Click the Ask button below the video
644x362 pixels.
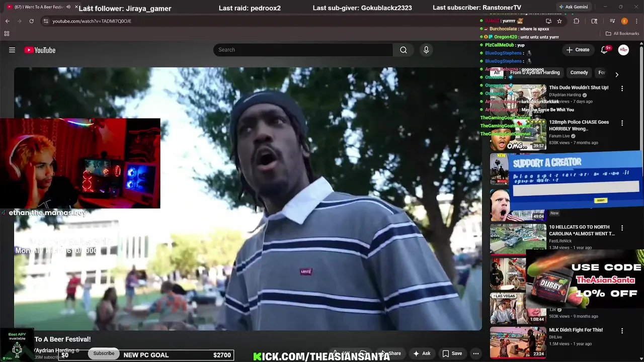[x=422, y=353]
